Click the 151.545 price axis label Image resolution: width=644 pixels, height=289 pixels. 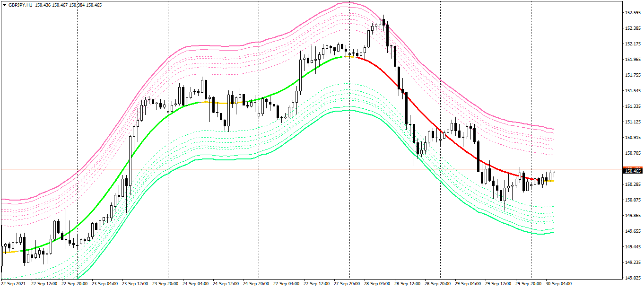point(633,91)
